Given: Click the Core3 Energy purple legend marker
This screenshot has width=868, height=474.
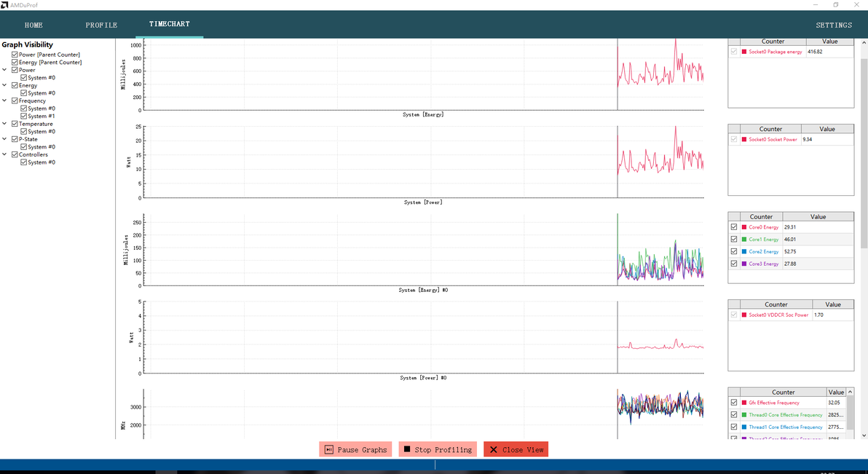Looking at the screenshot, I should pos(744,264).
